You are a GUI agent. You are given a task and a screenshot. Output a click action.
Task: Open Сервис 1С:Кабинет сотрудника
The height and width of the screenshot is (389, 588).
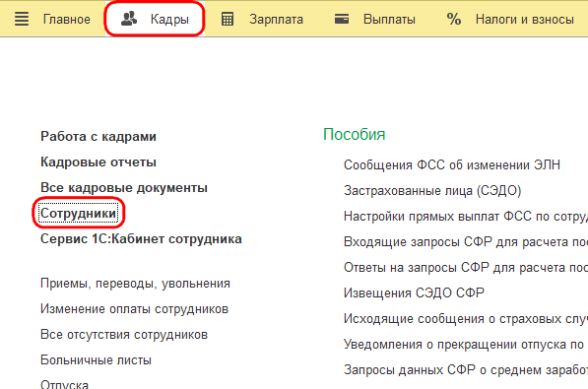point(141,239)
